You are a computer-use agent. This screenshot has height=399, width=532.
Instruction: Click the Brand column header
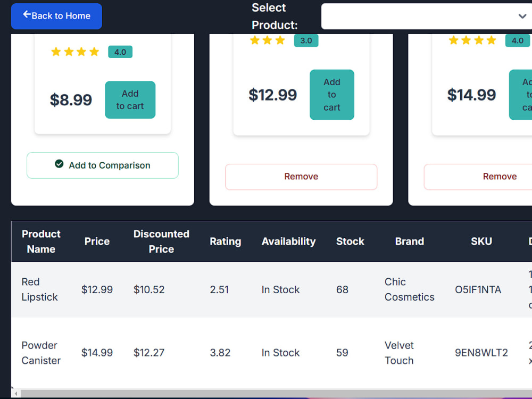pos(410,242)
